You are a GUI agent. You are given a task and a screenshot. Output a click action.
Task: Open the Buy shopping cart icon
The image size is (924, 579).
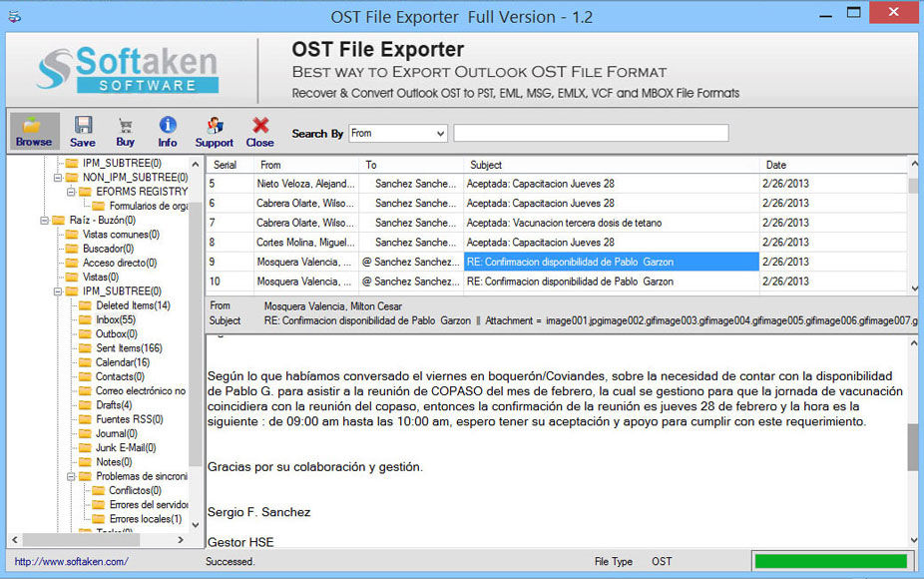(125, 125)
